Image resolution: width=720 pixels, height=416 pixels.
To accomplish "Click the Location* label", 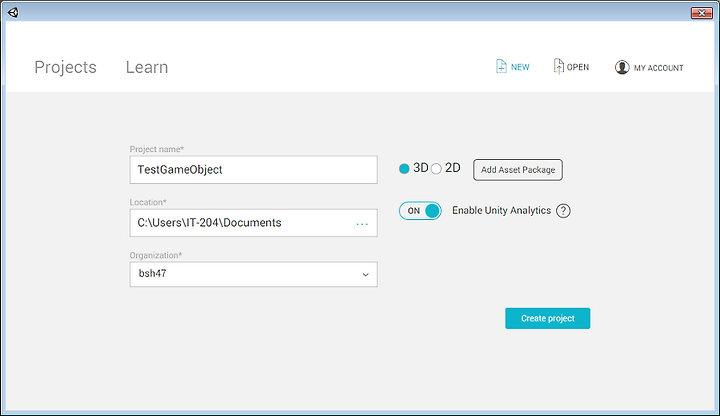I will tap(148, 202).
